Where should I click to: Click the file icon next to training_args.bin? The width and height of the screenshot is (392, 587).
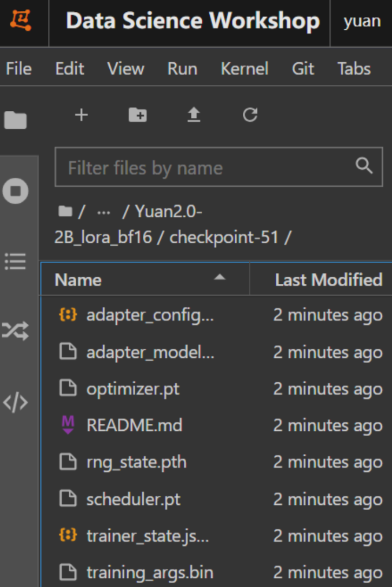click(x=68, y=572)
